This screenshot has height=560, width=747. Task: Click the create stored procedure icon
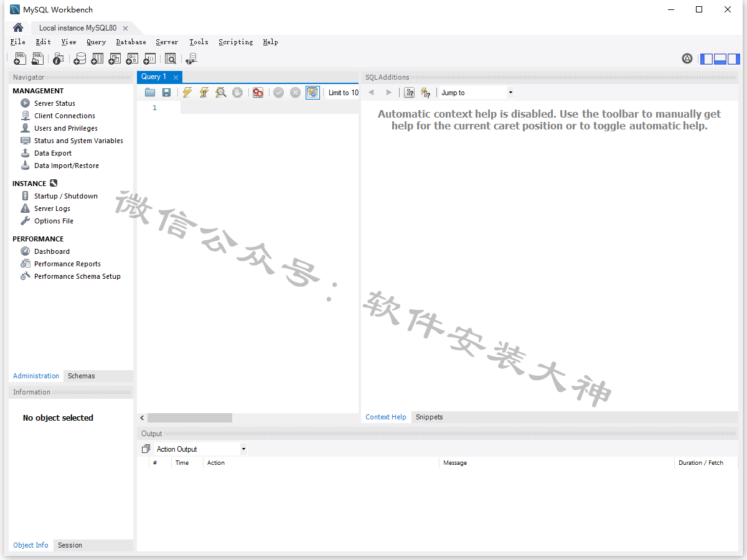coord(132,58)
